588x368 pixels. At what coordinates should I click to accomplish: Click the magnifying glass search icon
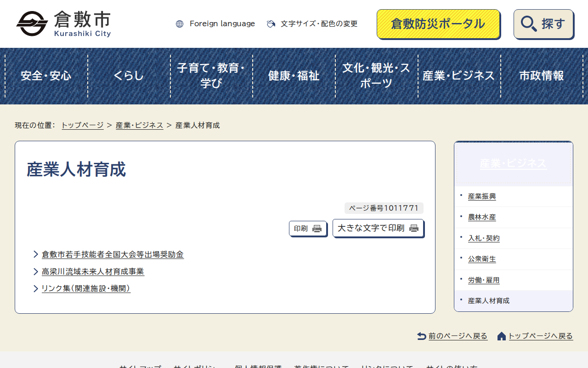(529, 24)
